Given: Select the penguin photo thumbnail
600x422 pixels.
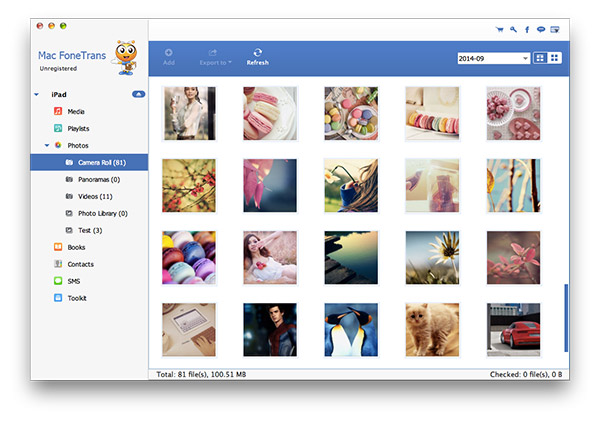Looking at the screenshot, I should [351, 330].
